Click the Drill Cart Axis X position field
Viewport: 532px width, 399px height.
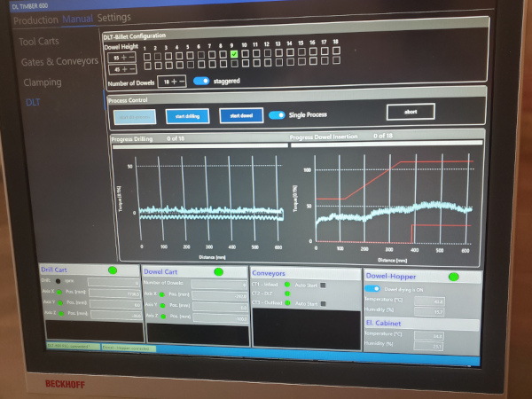[x=115, y=293]
